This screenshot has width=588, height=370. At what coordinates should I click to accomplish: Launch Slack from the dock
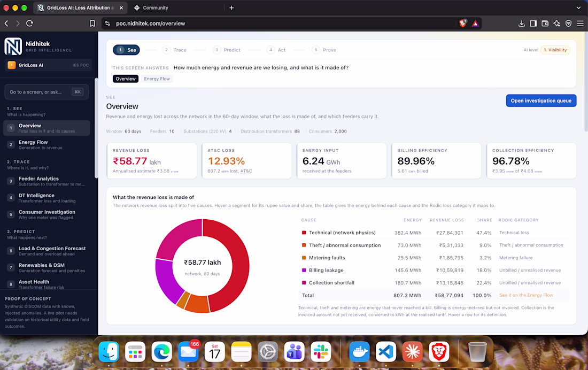pos(321,352)
